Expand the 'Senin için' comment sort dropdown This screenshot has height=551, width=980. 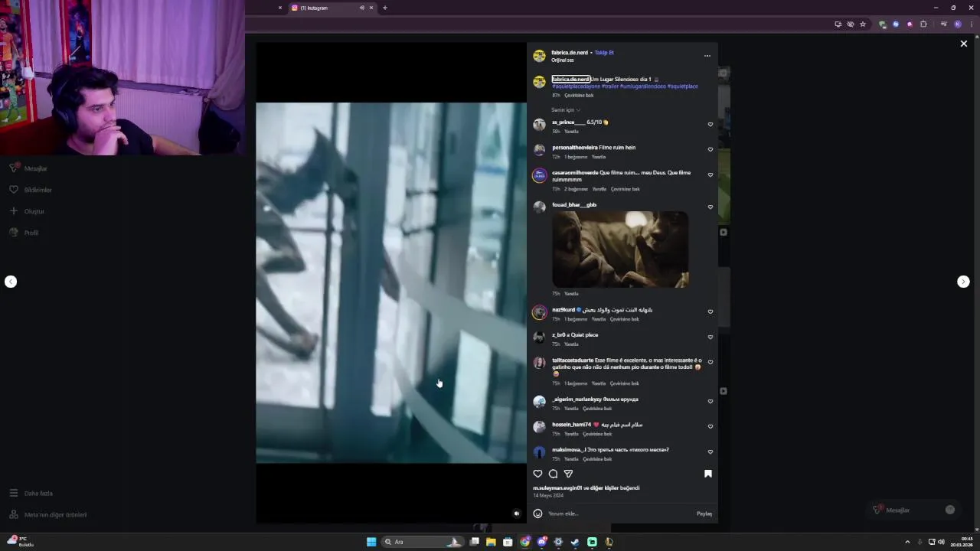tap(566, 110)
